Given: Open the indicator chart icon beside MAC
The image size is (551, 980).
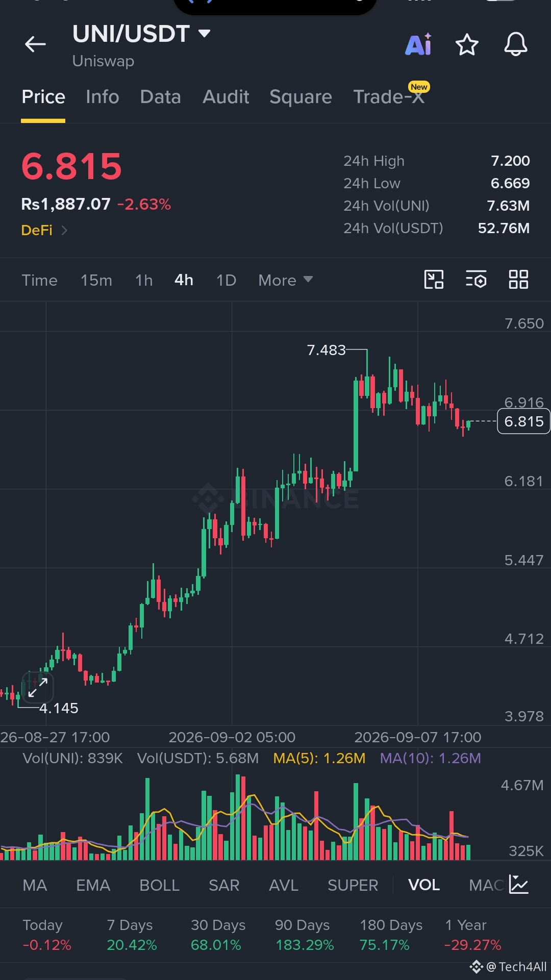Looking at the screenshot, I should (x=519, y=885).
